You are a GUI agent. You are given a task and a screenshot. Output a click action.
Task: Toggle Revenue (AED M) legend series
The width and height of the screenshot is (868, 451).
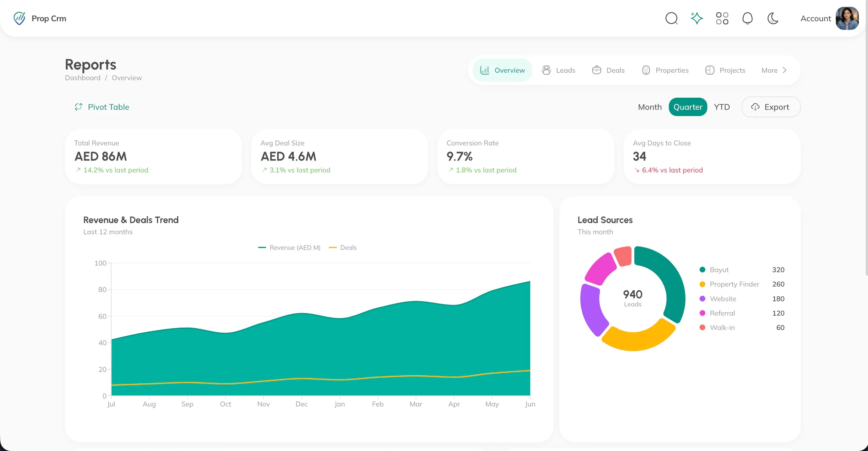point(289,248)
